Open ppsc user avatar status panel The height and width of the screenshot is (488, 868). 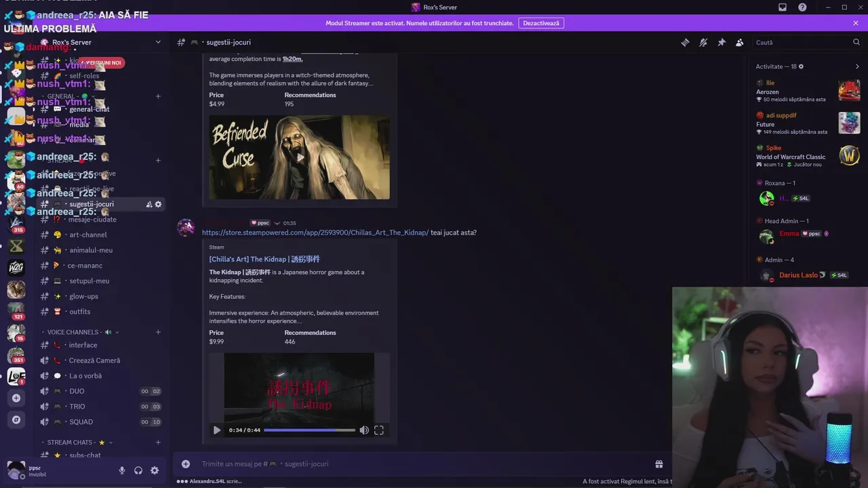tap(15, 470)
